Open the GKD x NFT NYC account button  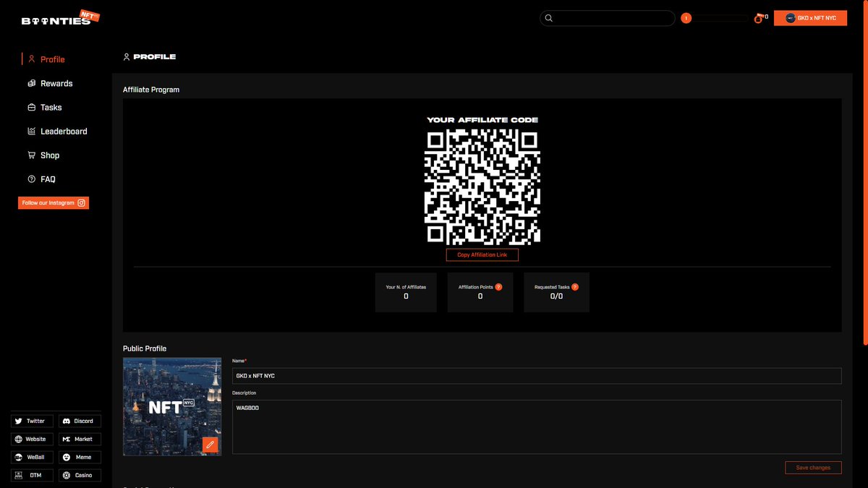pos(810,18)
